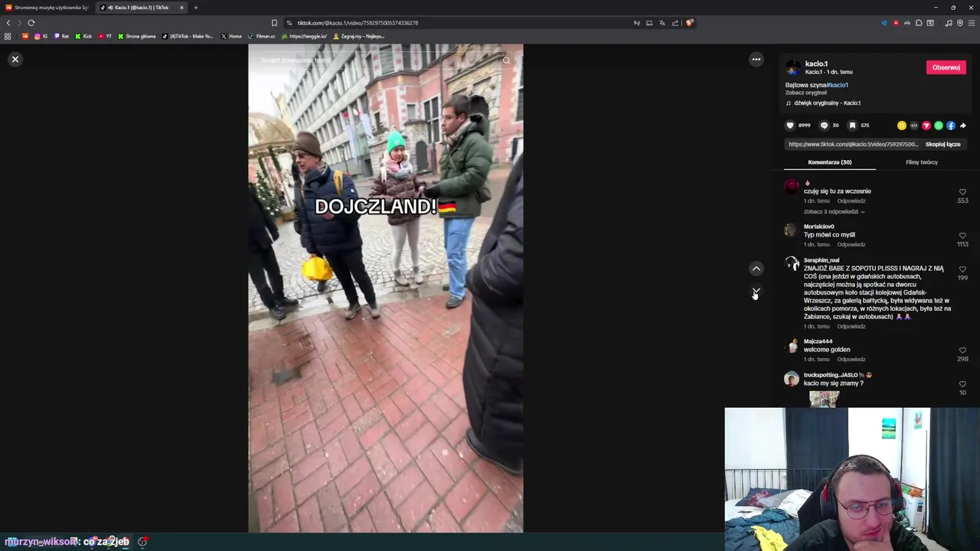Click the share page icon in address bar
This screenshot has height=551, width=980.
[x=675, y=23]
